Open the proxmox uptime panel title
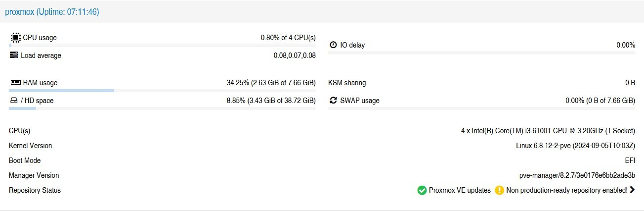The width and height of the screenshot is (644, 213). [x=52, y=12]
